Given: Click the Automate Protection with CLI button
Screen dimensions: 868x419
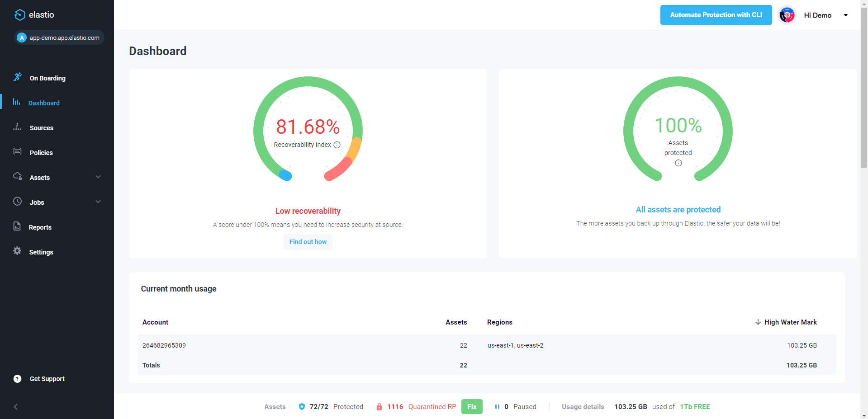Looking at the screenshot, I should pos(716,14).
